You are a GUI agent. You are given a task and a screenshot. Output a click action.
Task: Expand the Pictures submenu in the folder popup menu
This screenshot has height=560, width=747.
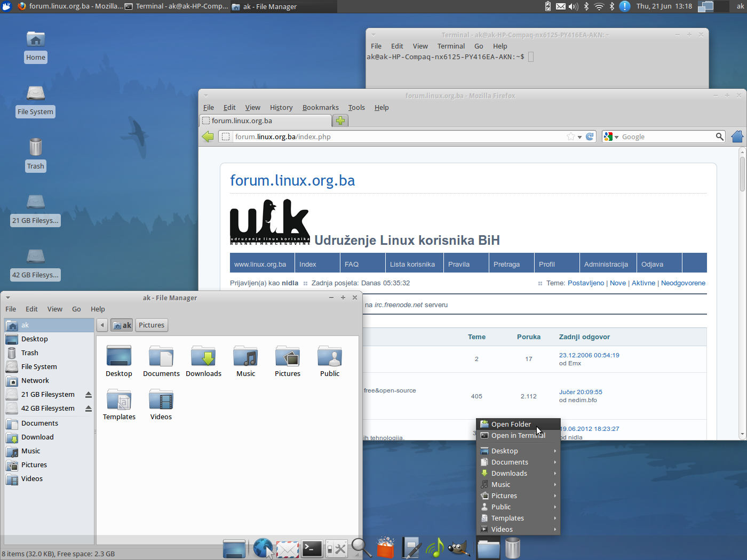(518, 495)
